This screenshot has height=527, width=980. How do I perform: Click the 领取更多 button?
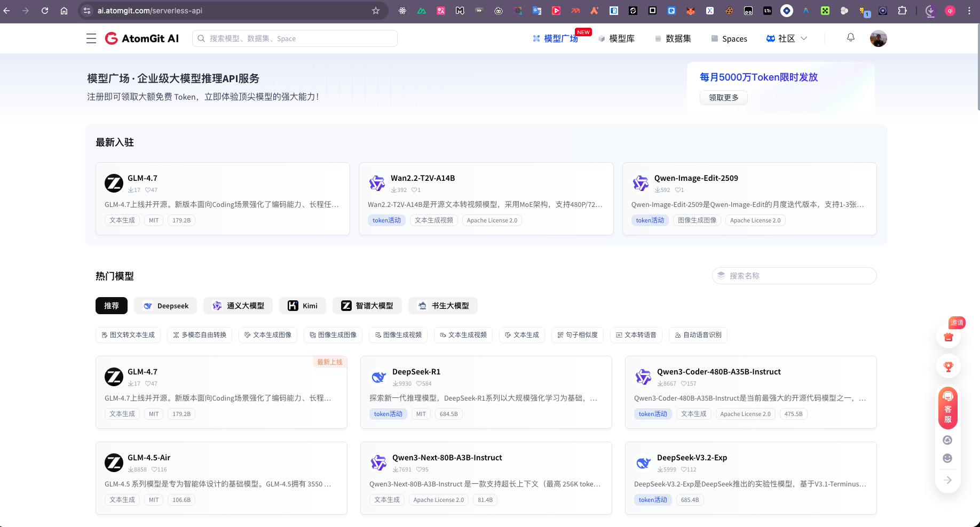click(724, 98)
